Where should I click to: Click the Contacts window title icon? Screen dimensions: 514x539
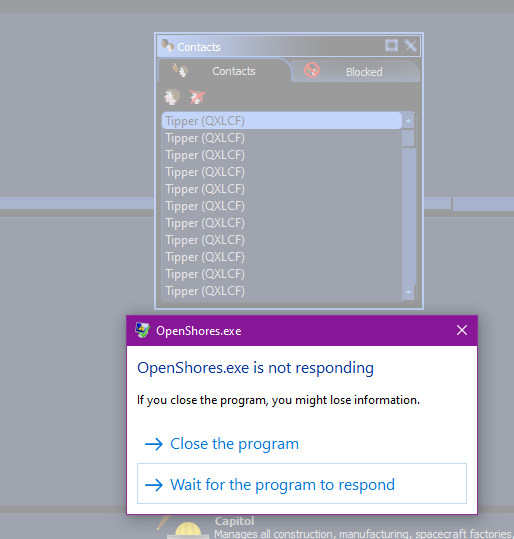tap(167, 45)
